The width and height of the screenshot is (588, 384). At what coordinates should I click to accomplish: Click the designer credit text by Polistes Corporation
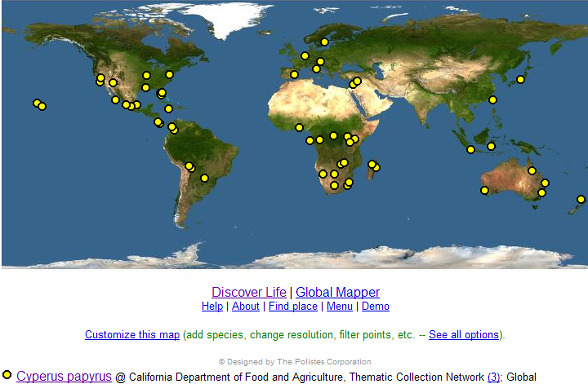tap(295, 362)
